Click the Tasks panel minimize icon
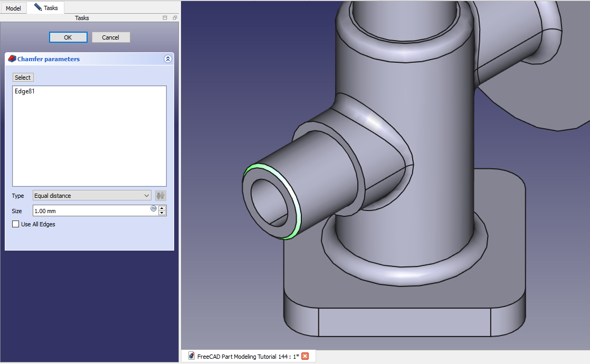This screenshot has height=364, width=590. [165, 18]
